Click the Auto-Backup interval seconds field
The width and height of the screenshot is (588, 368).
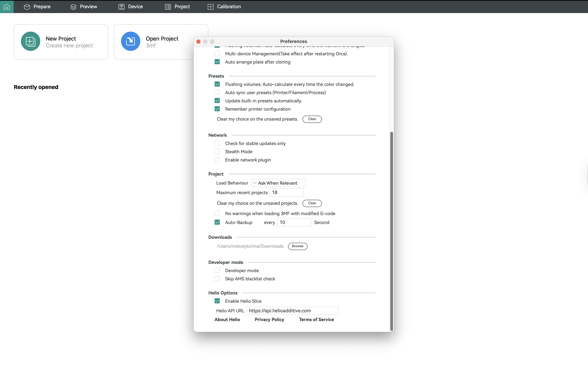[294, 222]
